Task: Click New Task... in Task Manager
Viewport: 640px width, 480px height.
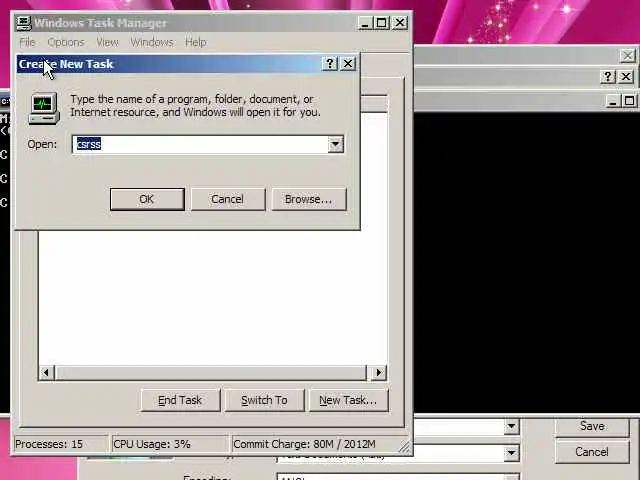Action: tap(348, 400)
